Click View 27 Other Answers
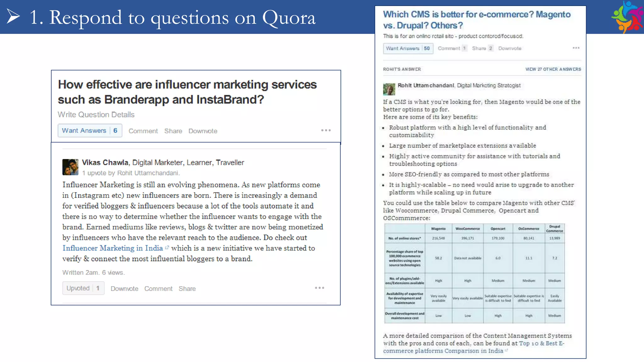This screenshot has height=362, width=644. [553, 69]
